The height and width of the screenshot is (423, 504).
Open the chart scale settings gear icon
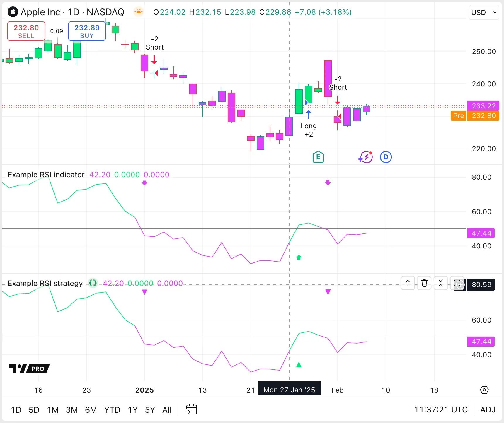point(484,390)
